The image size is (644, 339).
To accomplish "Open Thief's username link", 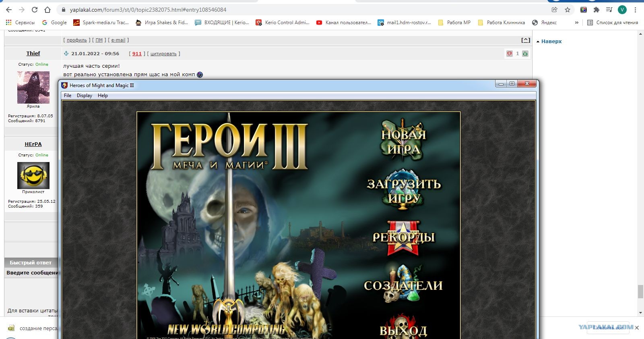I will click(33, 53).
